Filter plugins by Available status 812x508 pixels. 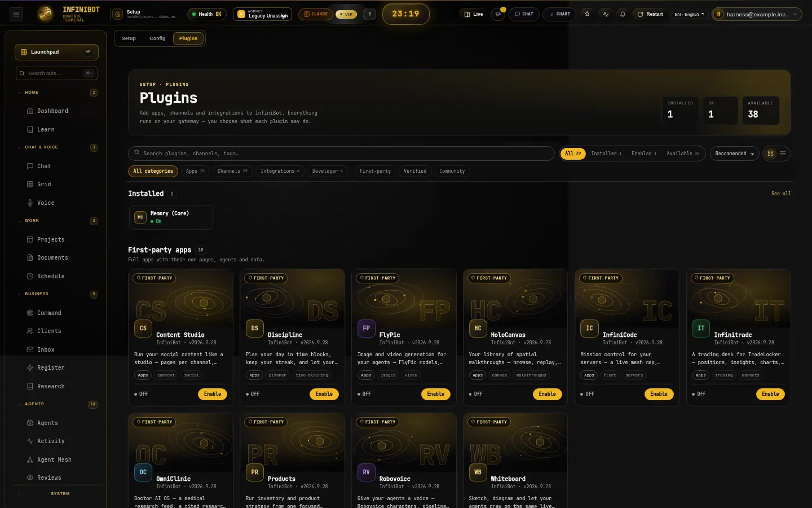click(x=683, y=154)
